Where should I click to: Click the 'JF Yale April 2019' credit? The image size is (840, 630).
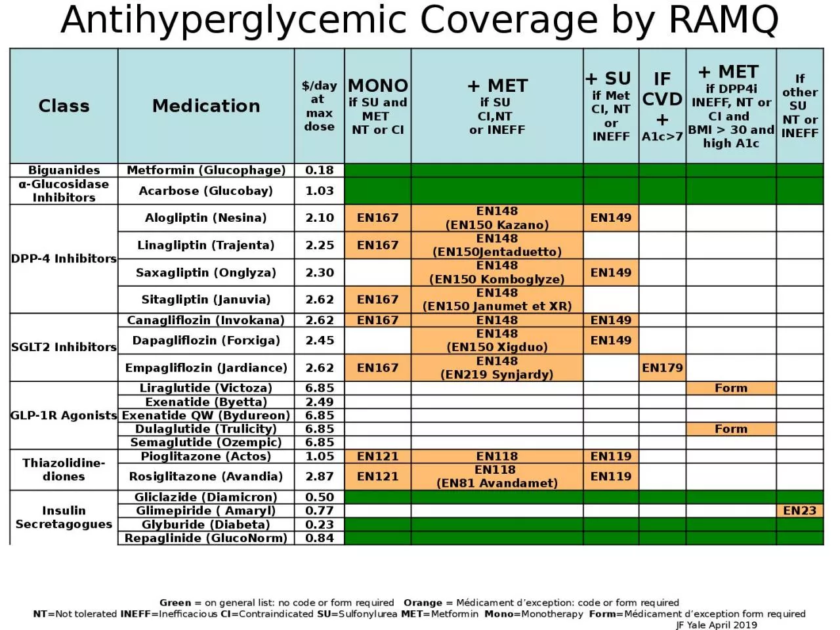tap(716, 625)
